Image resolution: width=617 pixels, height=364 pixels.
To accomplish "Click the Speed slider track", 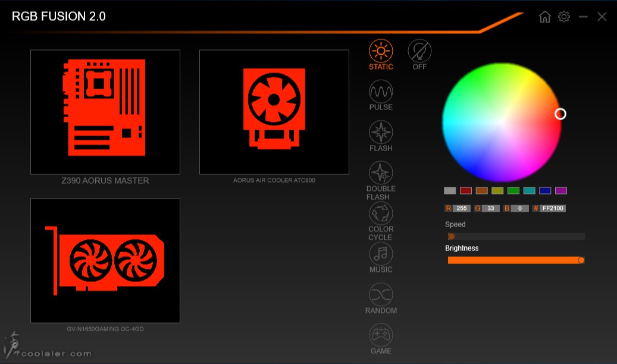I will [x=516, y=237].
